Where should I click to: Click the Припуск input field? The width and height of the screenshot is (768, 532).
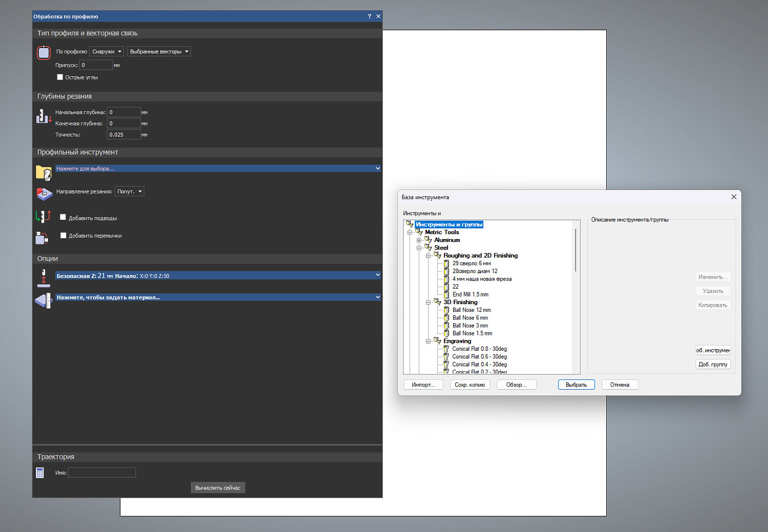coord(96,65)
